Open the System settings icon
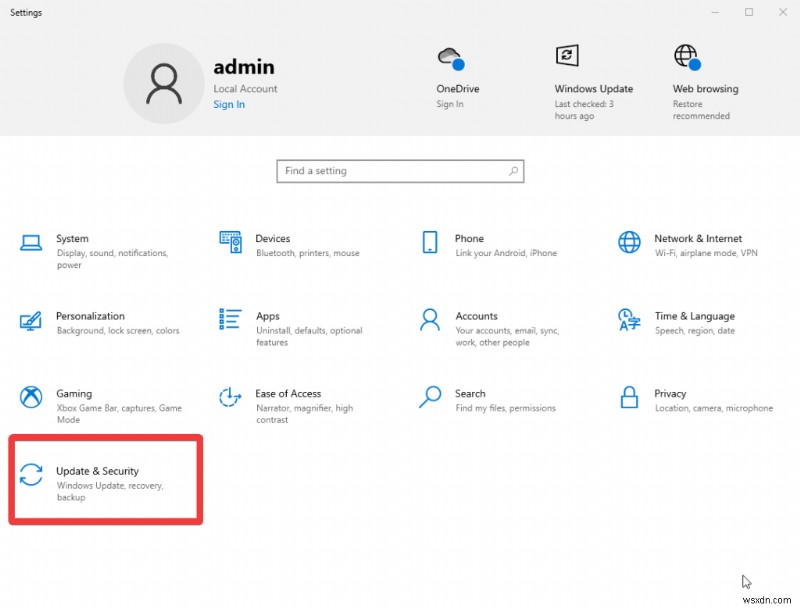 (32, 243)
